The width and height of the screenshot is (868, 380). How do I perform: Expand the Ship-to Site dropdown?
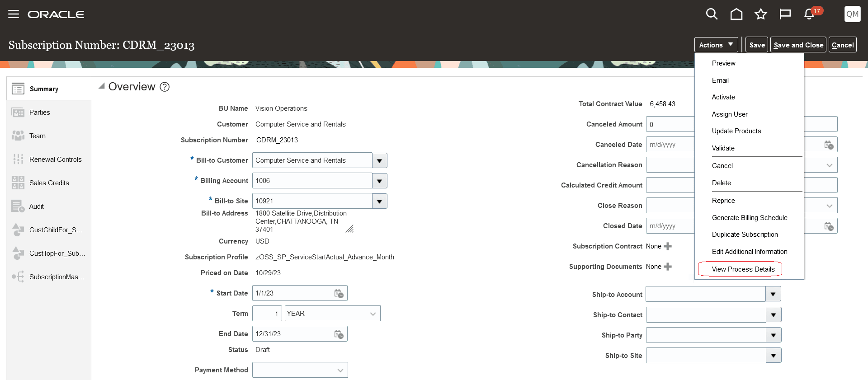(x=774, y=355)
